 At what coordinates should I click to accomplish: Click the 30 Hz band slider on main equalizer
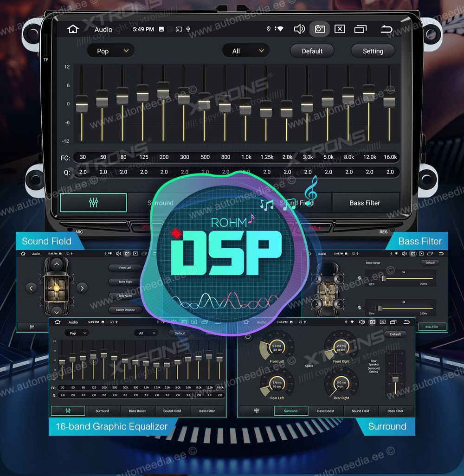pyautogui.click(x=82, y=103)
